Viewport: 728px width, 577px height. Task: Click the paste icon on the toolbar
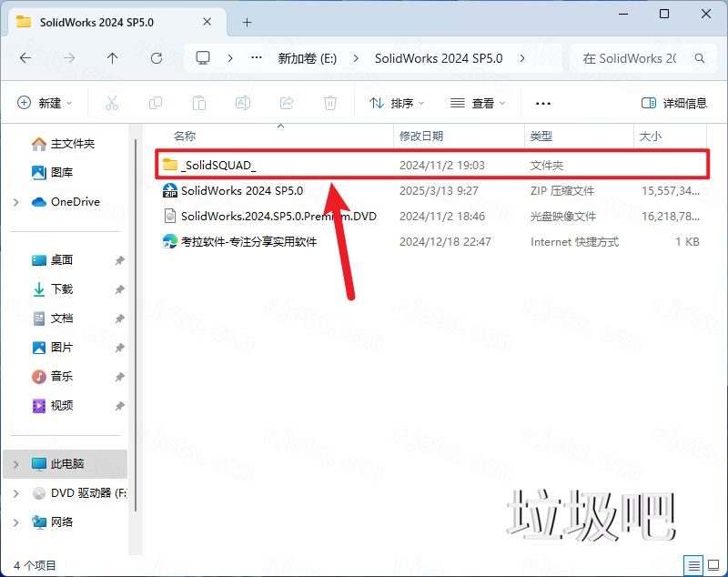[x=199, y=103]
